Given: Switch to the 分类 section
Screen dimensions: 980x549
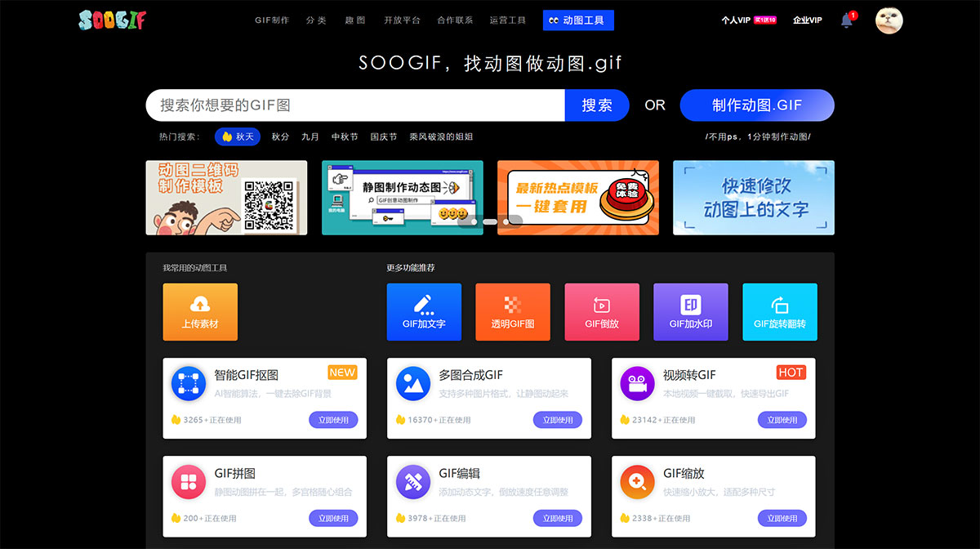Looking at the screenshot, I should click(x=317, y=20).
